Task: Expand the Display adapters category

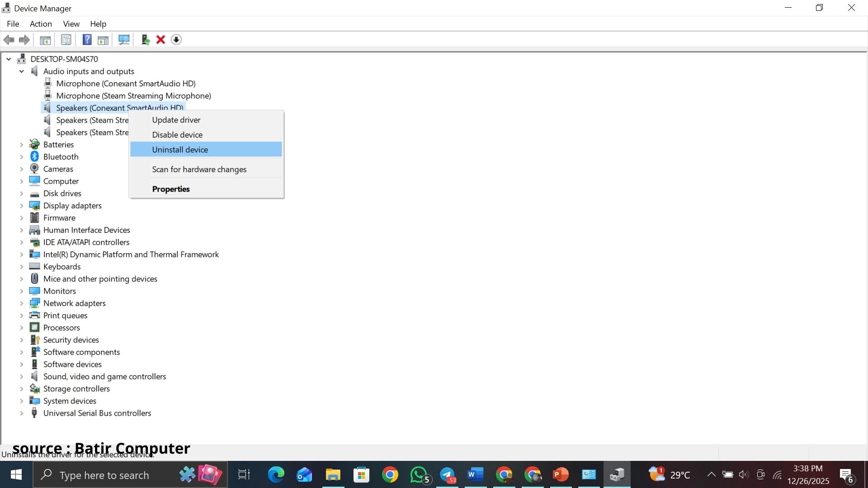Action: [21, 205]
